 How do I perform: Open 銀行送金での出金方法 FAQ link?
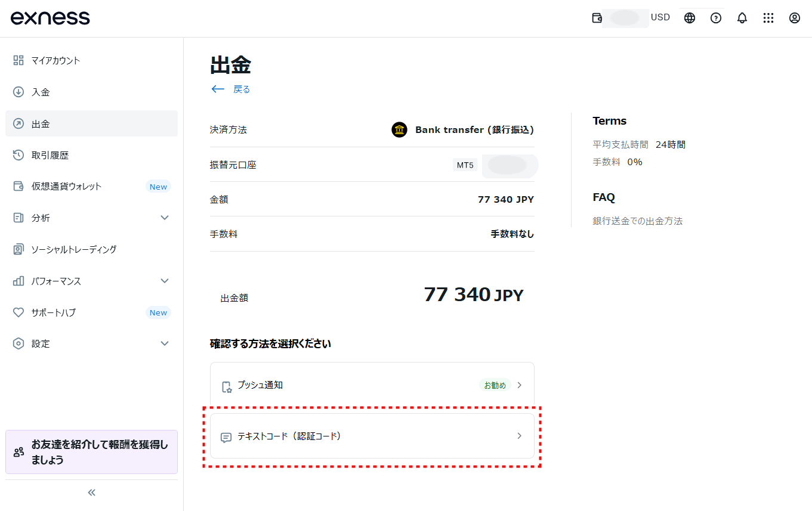coord(637,221)
